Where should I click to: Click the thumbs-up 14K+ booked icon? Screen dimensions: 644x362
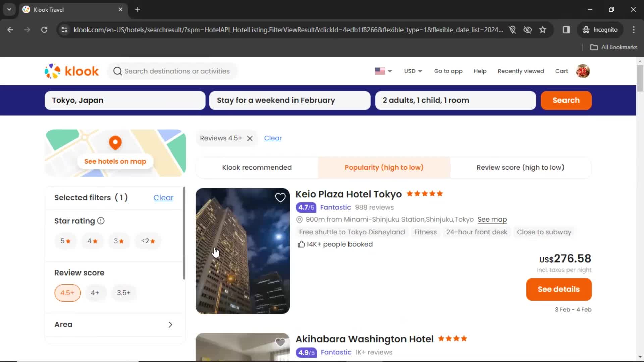[x=301, y=244]
